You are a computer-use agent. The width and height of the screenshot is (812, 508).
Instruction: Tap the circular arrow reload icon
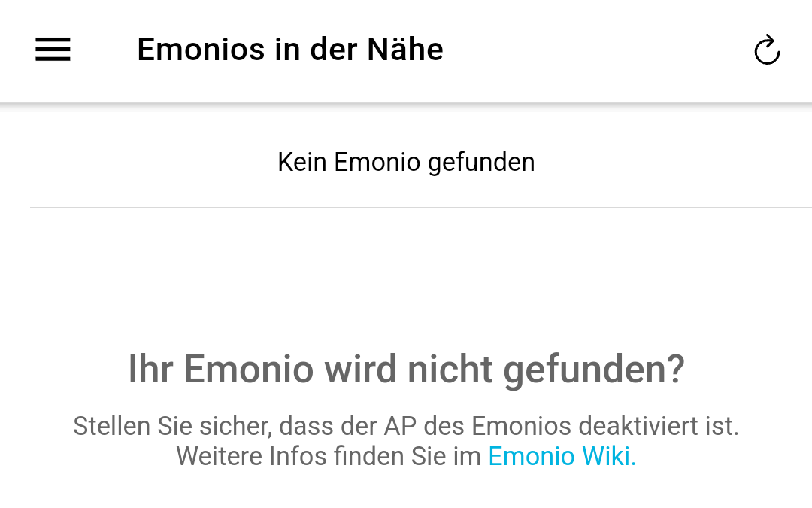767,50
